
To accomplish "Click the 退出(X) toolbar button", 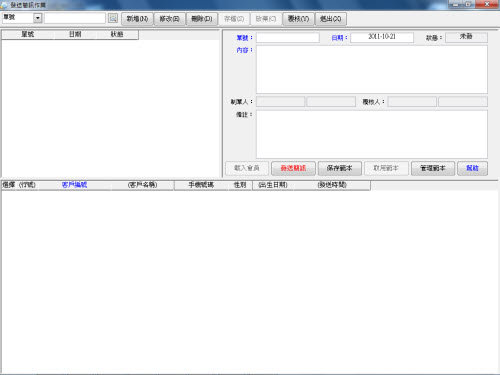I will pos(331,19).
